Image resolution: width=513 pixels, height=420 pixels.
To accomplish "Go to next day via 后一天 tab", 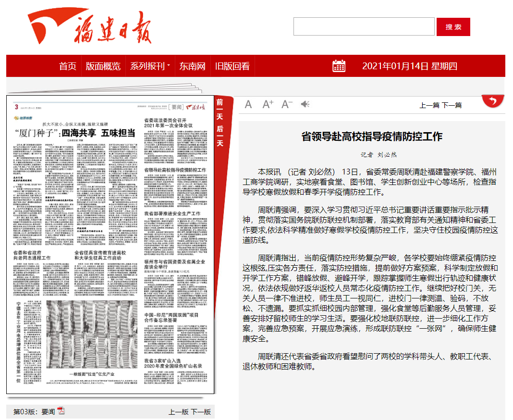I will click(x=220, y=136).
